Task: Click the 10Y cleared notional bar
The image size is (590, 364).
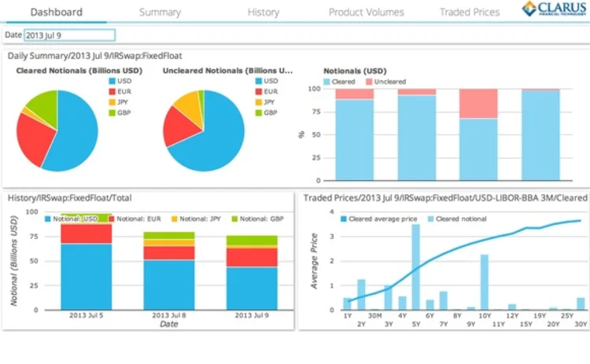Action: click(485, 282)
